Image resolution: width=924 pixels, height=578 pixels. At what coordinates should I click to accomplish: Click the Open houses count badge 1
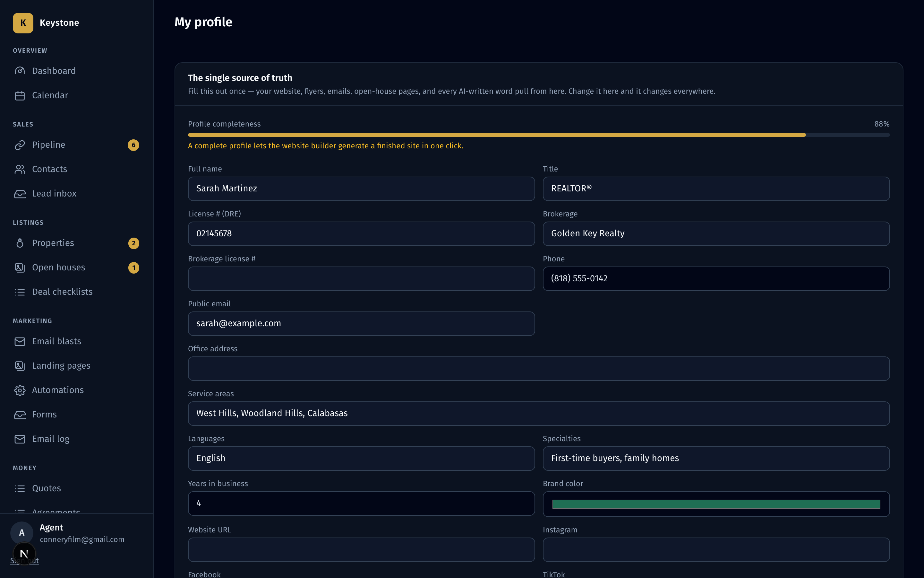pyautogui.click(x=134, y=267)
